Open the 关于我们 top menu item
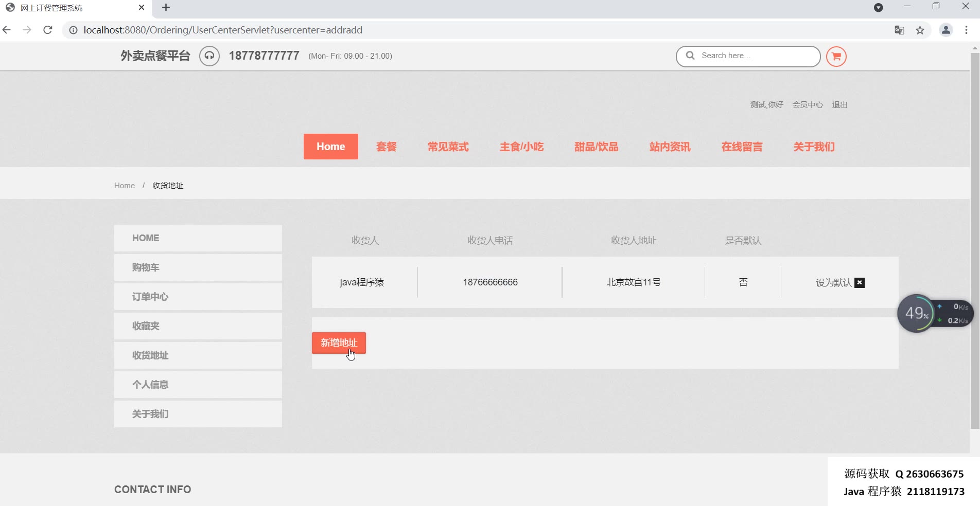980x506 pixels. coord(814,147)
